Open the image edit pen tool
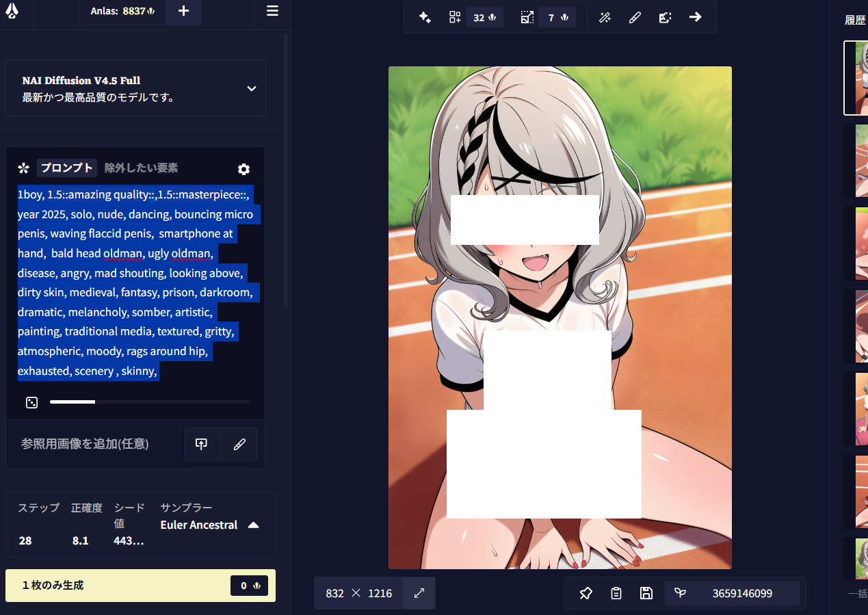This screenshot has width=868, height=615. pos(635,18)
